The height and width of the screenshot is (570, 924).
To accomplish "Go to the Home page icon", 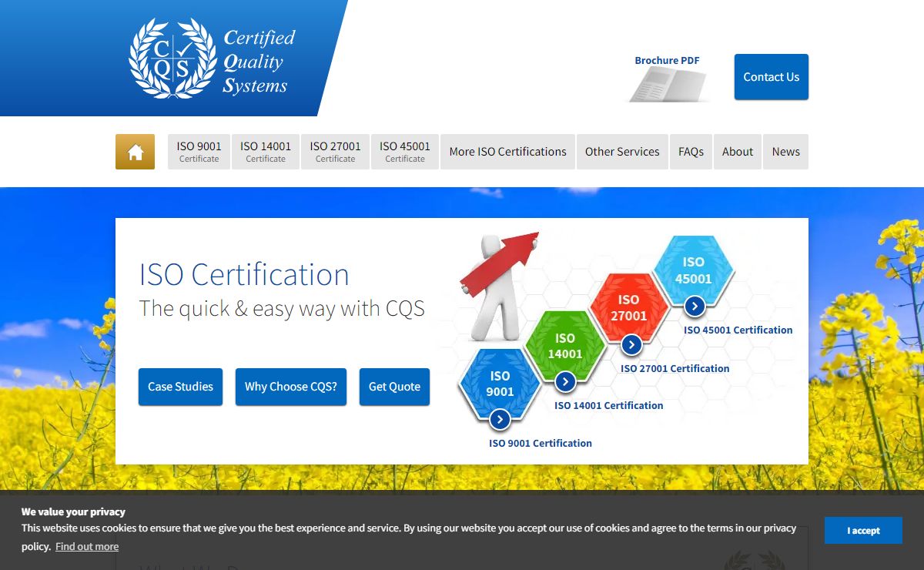I will tap(135, 152).
